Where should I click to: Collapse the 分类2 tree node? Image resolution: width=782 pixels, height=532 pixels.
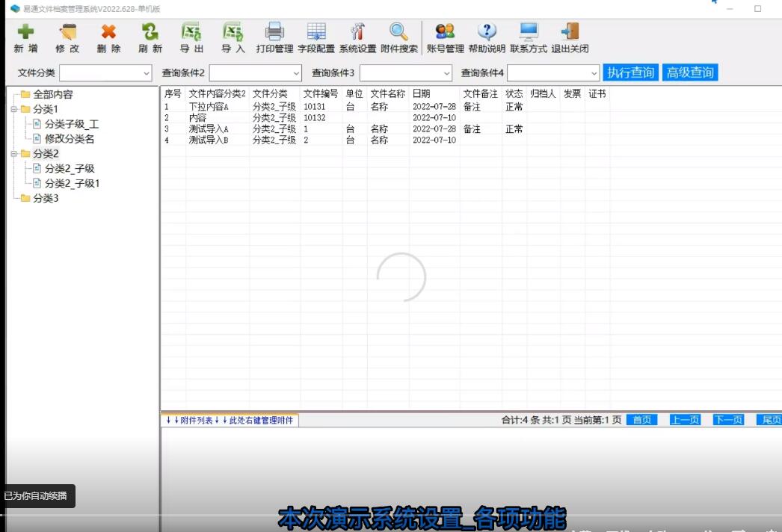click(14, 154)
